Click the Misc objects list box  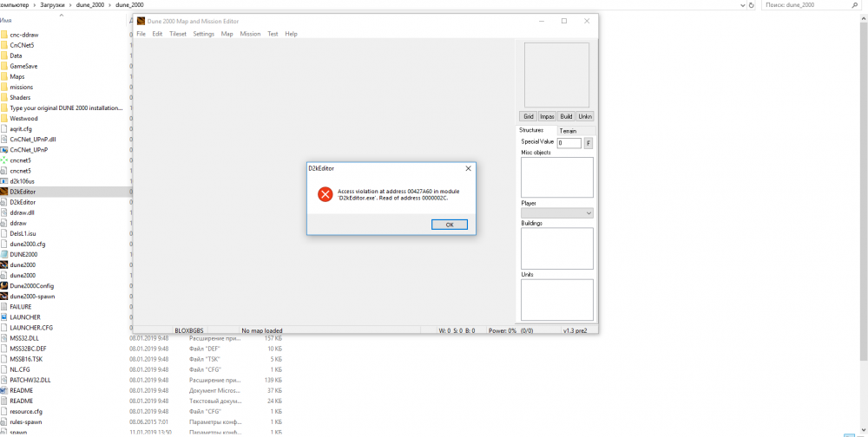557,177
